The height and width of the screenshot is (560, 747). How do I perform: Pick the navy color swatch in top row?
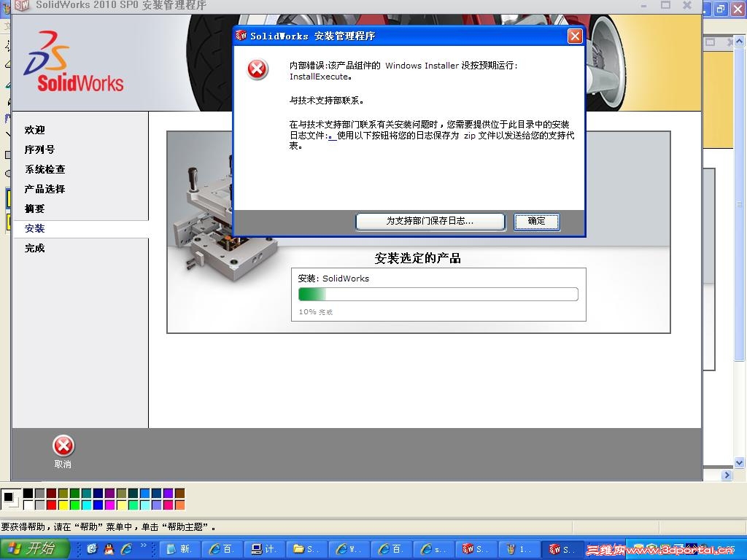(x=98, y=494)
